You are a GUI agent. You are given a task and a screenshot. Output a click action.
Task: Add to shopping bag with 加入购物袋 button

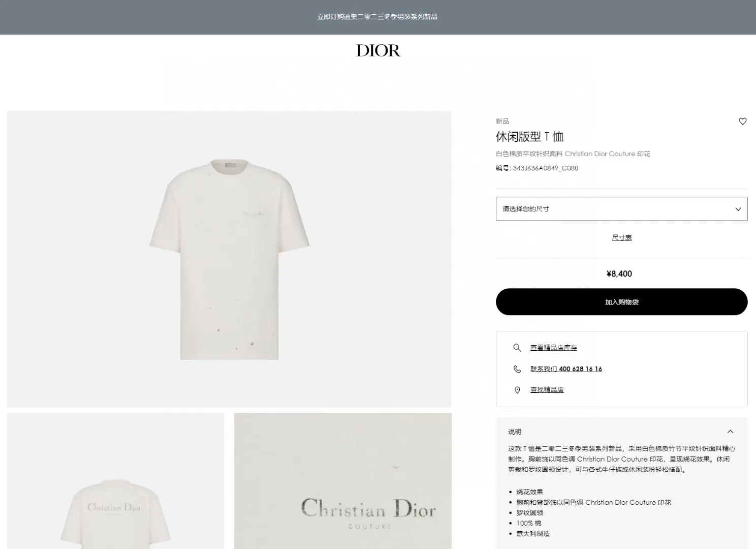[621, 302]
